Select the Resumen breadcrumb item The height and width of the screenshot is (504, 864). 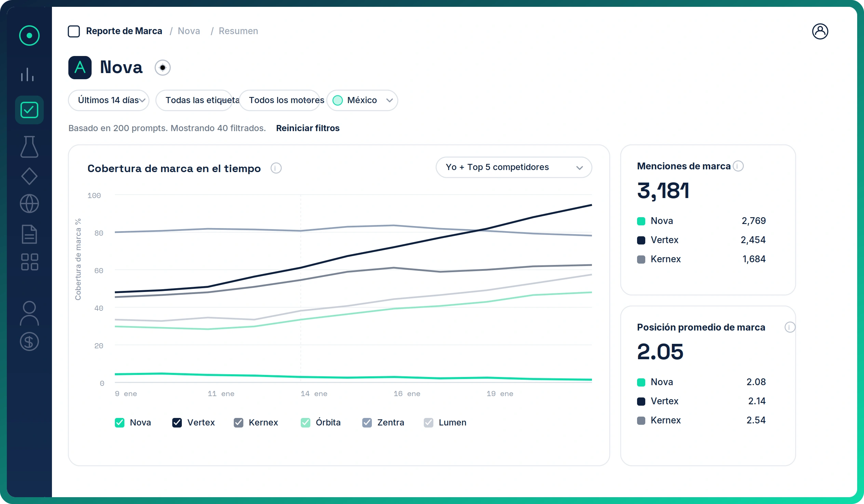(x=238, y=31)
